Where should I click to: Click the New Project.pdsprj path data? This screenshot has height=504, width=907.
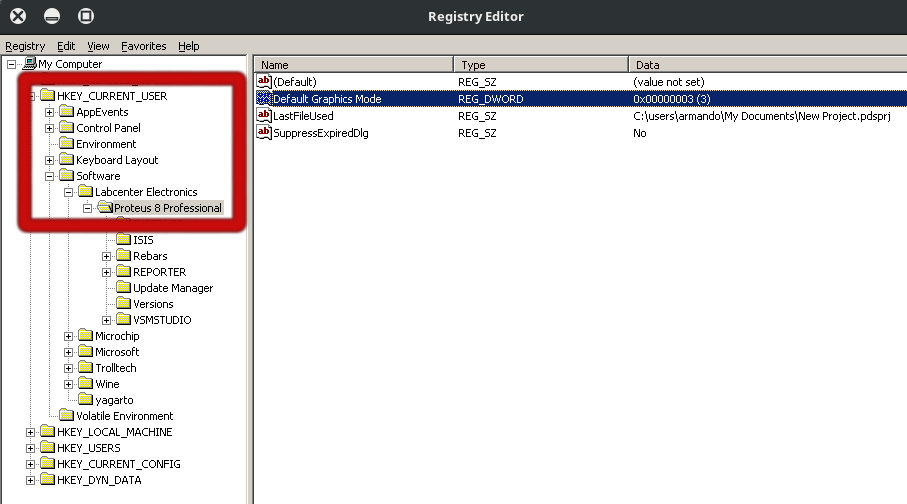762,116
